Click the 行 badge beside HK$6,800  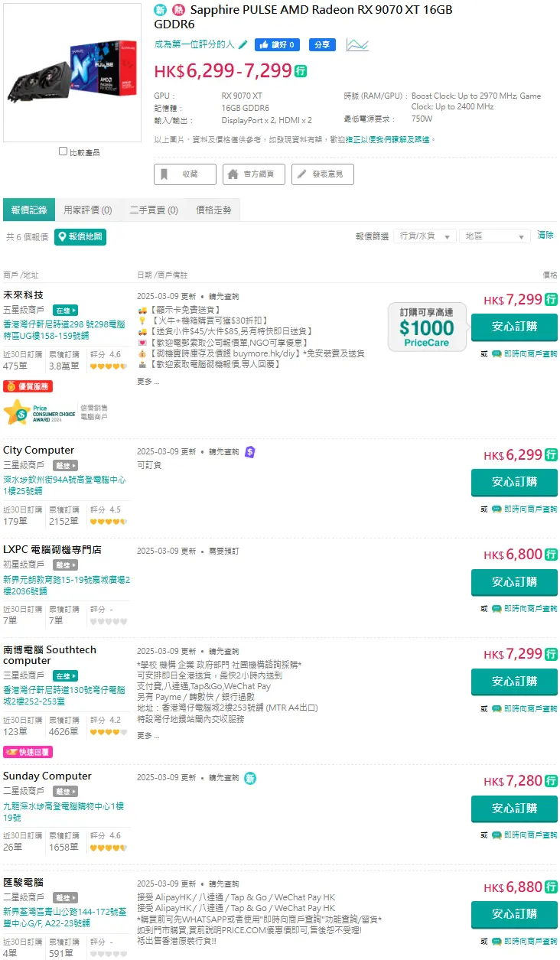click(551, 555)
